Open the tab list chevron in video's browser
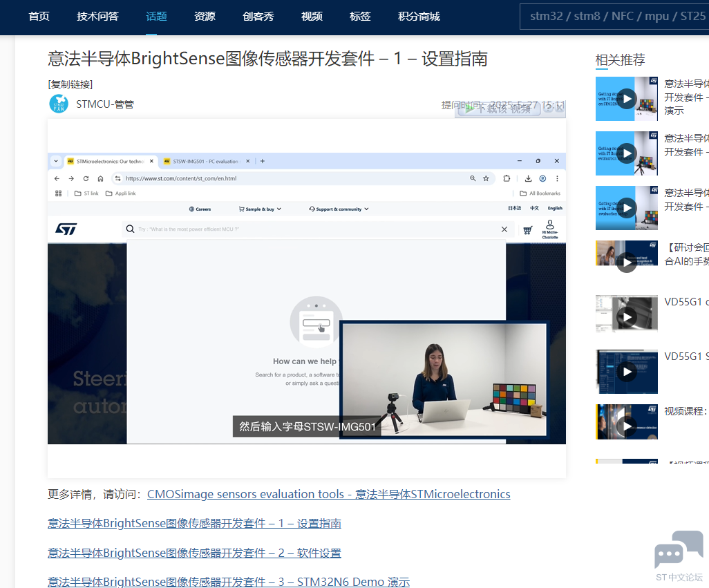The width and height of the screenshot is (709, 588). [55, 161]
